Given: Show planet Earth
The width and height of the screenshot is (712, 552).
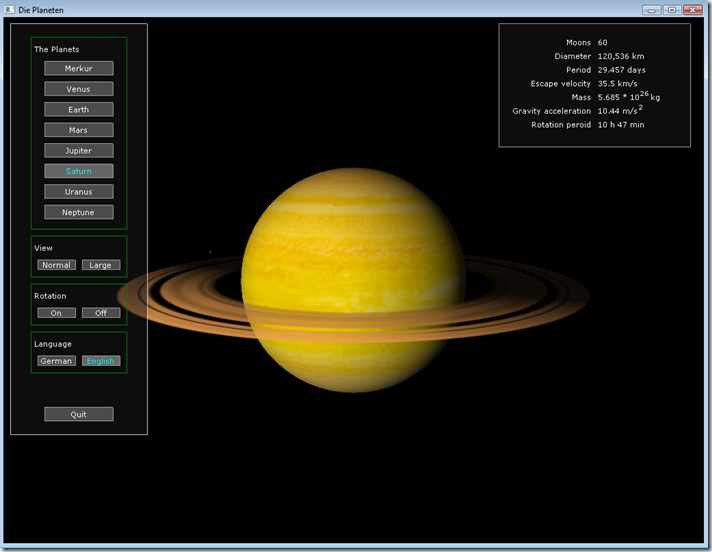Looking at the screenshot, I should click(x=79, y=109).
